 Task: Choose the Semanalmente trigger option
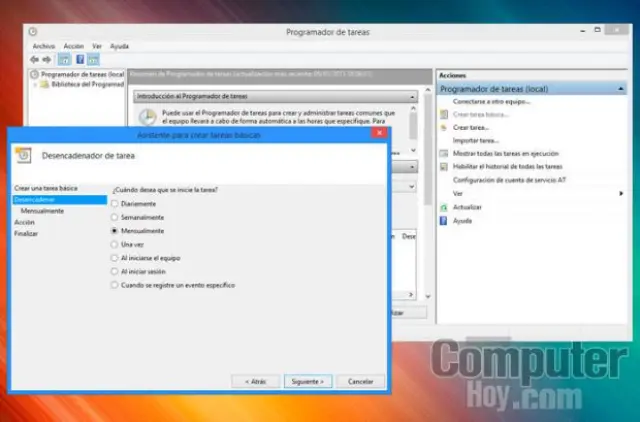[115, 217]
